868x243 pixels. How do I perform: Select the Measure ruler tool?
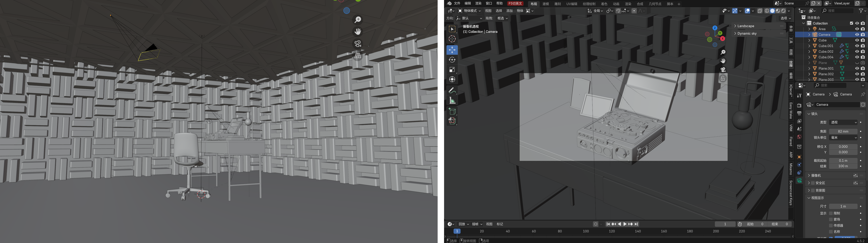pyautogui.click(x=452, y=100)
